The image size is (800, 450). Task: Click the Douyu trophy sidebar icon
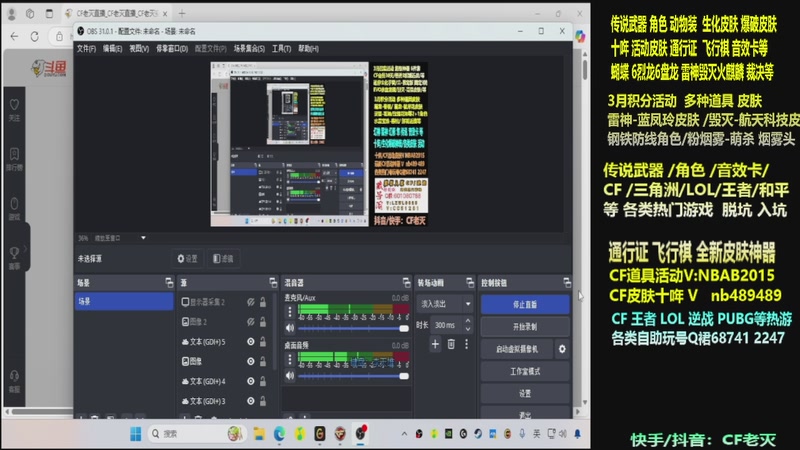click(14, 258)
